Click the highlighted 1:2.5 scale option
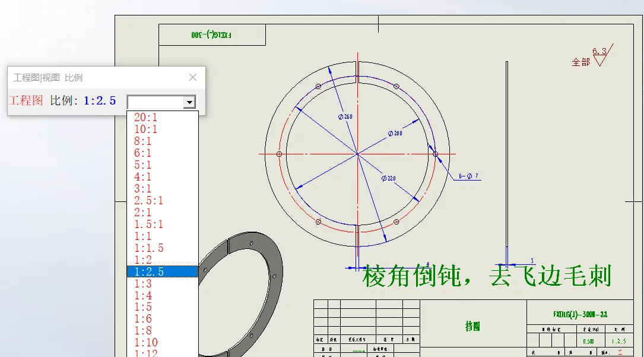The height and width of the screenshot is (357, 644). tap(162, 271)
